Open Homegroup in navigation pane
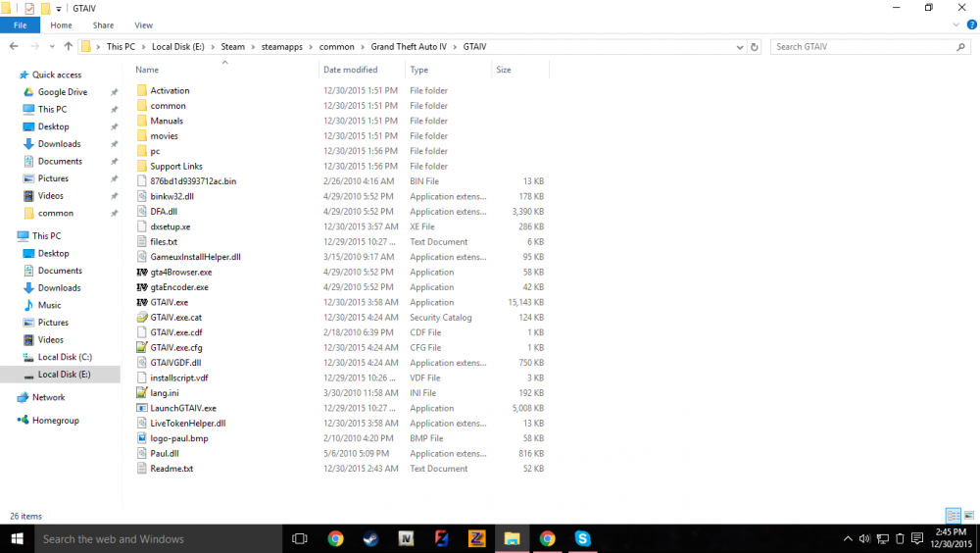 point(55,421)
